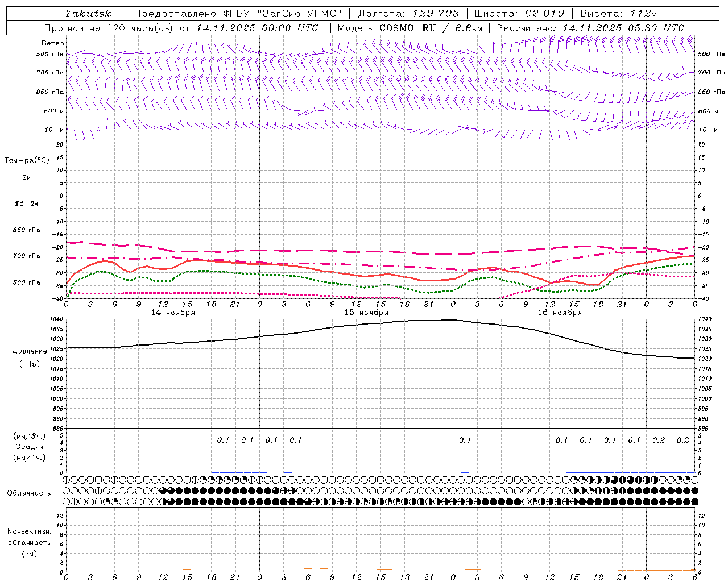Screen dimensions: 728x582
Task: Click the dashed line sample under 'Td 2м'
Action: coord(25,210)
